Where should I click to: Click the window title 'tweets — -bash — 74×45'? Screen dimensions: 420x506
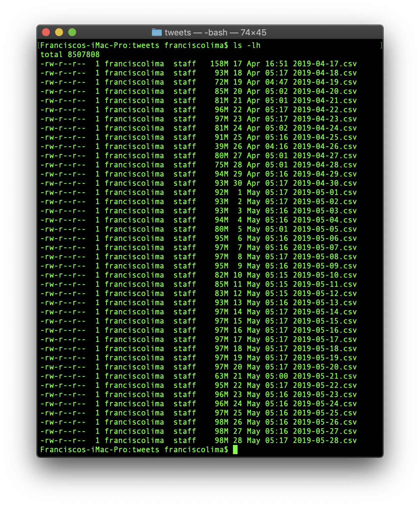[x=215, y=32]
